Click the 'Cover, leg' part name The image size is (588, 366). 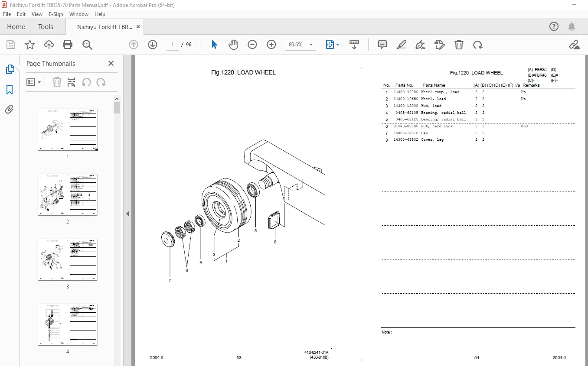(432, 140)
